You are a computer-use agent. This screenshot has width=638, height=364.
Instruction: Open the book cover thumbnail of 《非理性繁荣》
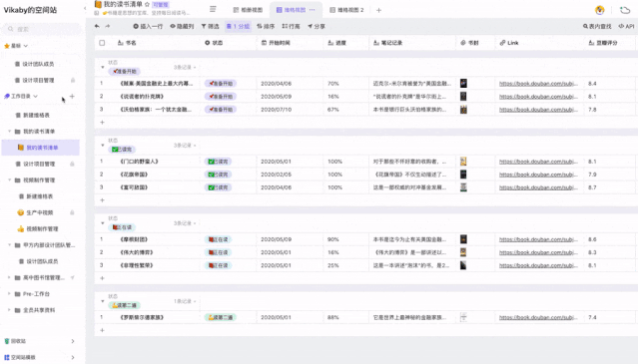463,265
